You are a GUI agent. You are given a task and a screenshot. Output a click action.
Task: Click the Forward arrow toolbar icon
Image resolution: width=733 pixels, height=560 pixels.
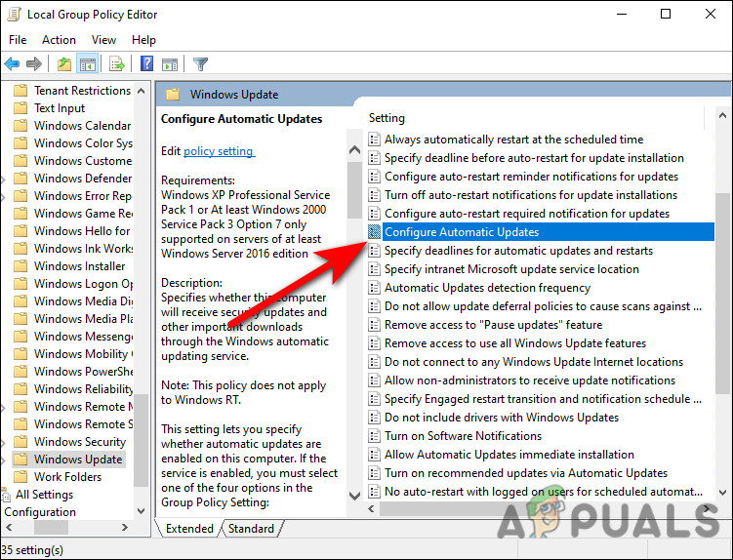tap(34, 63)
